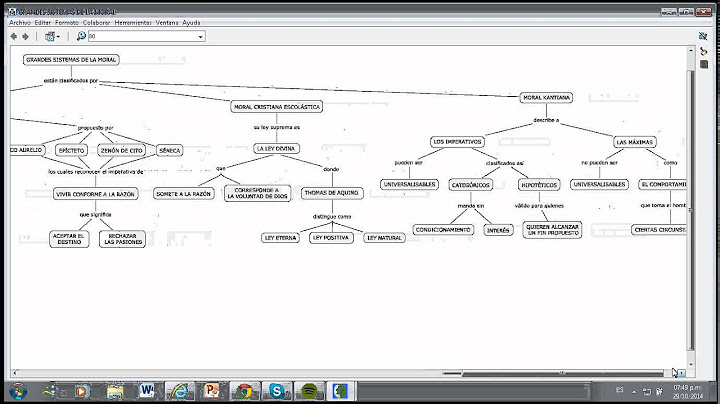Screen dimensions: 720x404
Task: Open the file explorer folder in the taskbar
Action: (x=115, y=391)
